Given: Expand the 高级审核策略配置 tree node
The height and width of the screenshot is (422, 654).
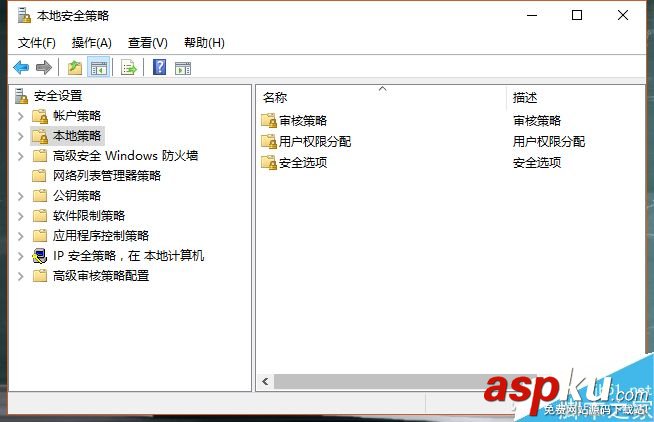Looking at the screenshot, I should (x=20, y=276).
